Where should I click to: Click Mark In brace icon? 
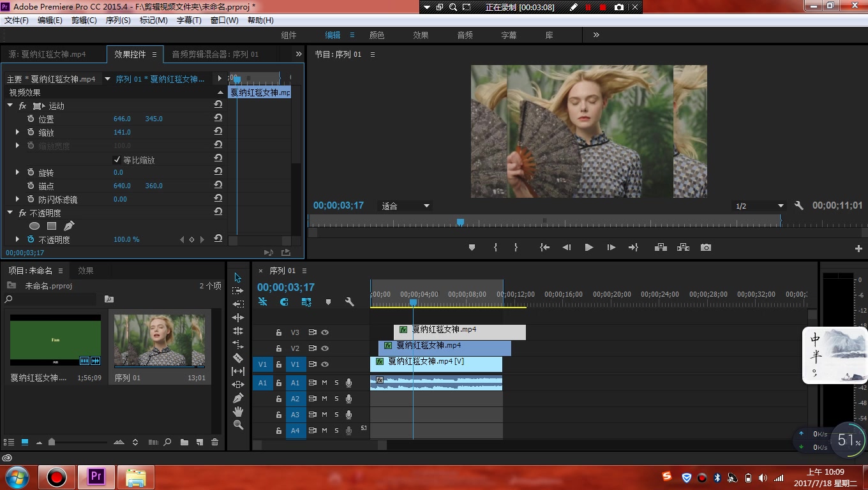coord(495,248)
